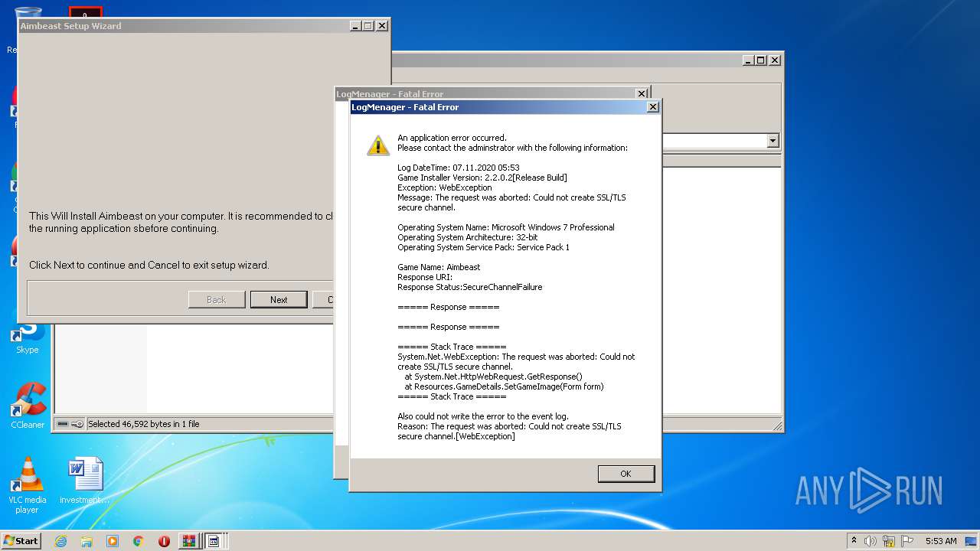Launch Opera browser from the taskbar

tap(164, 541)
